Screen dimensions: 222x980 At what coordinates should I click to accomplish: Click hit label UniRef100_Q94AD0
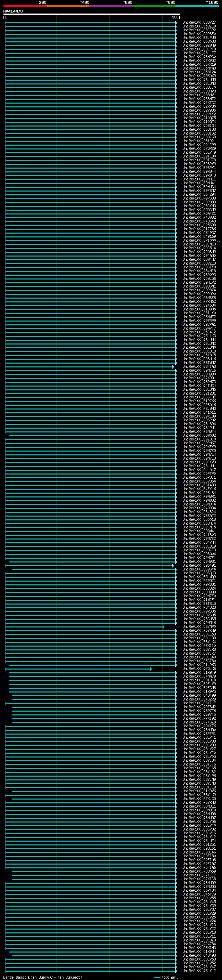[199, 256]
